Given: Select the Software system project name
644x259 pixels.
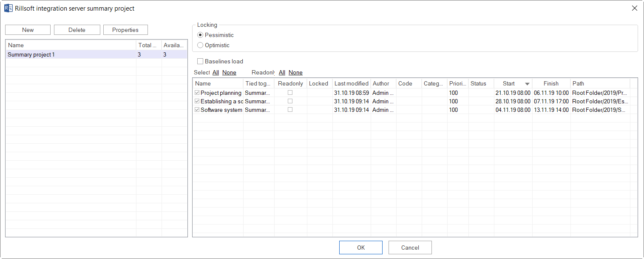Looking at the screenshot, I should tap(221, 110).
